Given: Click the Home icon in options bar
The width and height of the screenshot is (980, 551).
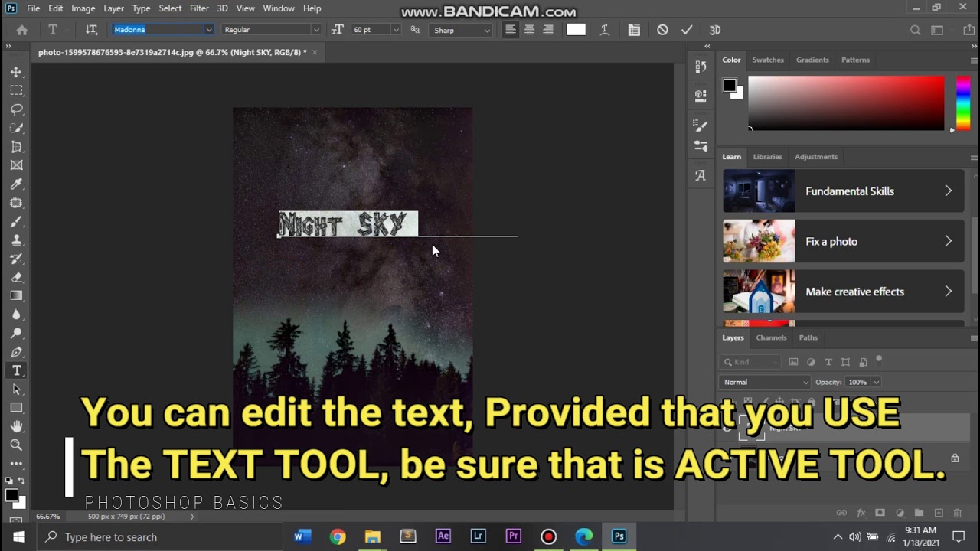Looking at the screenshot, I should 22,30.
